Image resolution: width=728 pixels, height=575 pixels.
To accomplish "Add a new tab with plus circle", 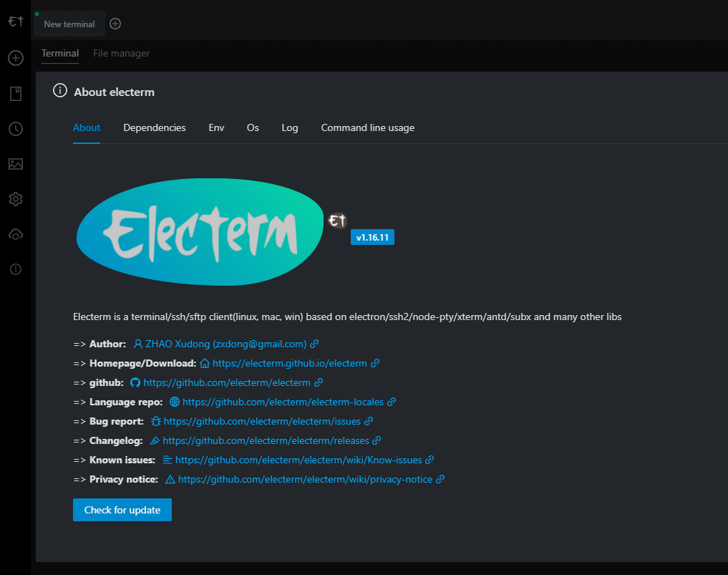I will pyautogui.click(x=115, y=24).
